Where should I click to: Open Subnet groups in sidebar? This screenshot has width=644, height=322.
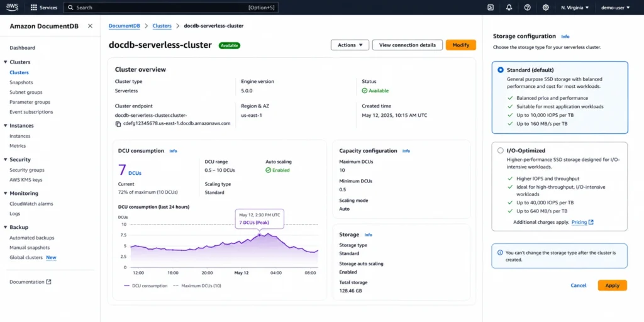(26, 92)
